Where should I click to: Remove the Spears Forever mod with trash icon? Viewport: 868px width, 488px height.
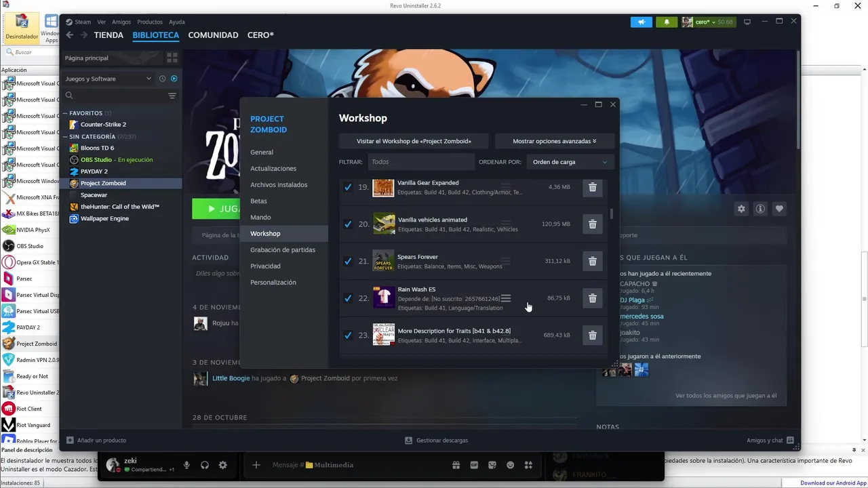(x=592, y=261)
